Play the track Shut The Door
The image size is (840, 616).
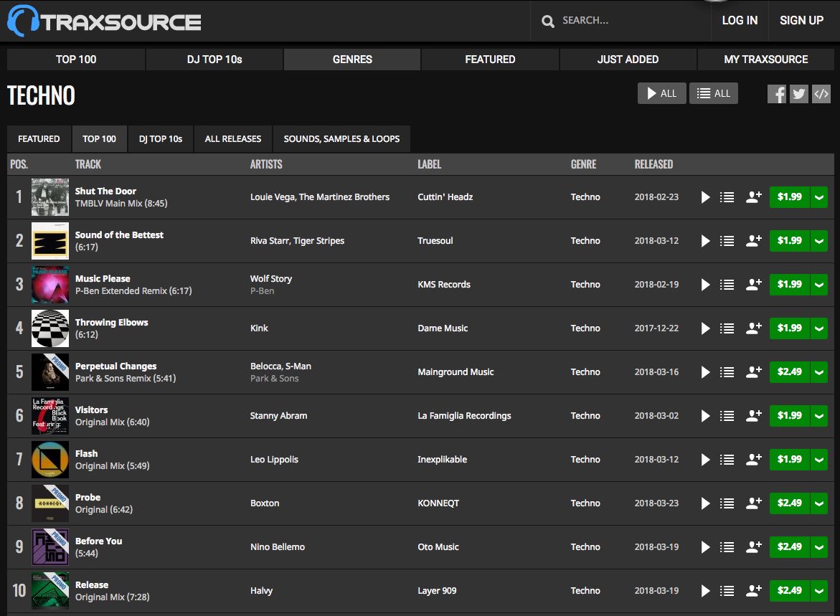tap(706, 197)
